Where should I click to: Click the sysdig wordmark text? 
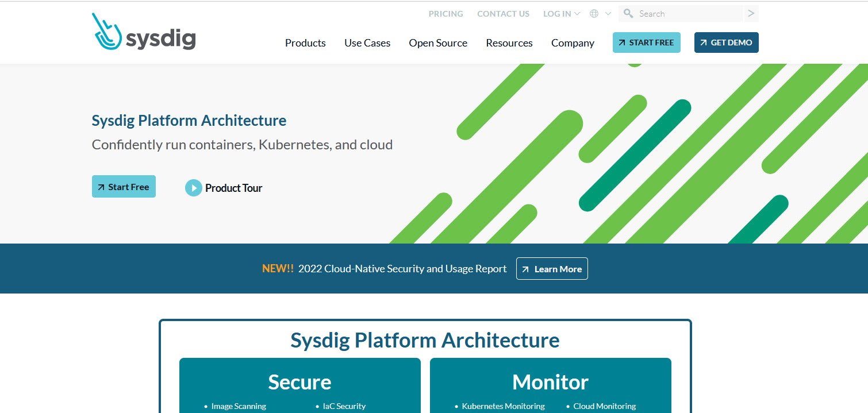pyautogui.click(x=161, y=39)
